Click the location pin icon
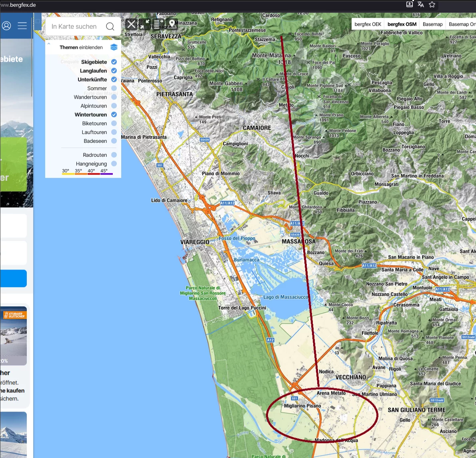Screen dimensions: 476x458 [172, 24]
